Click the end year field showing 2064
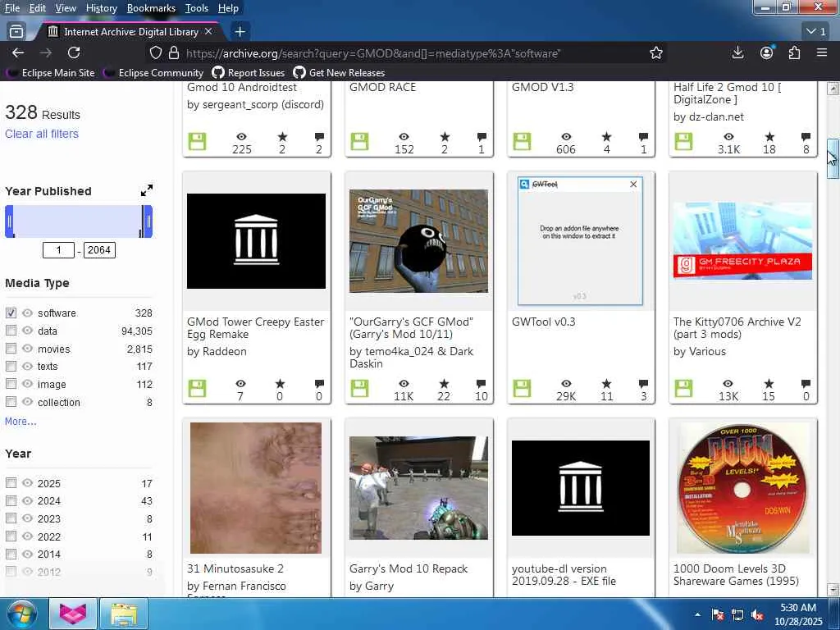 tap(99, 250)
